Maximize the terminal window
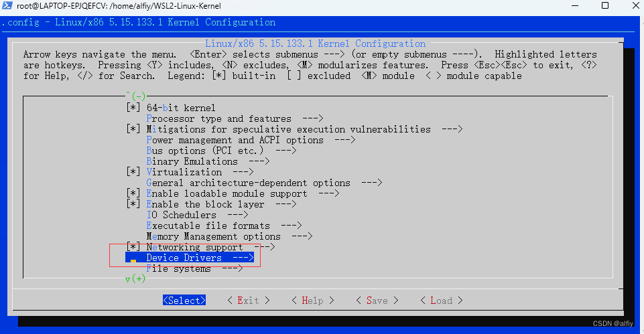 [605, 6]
